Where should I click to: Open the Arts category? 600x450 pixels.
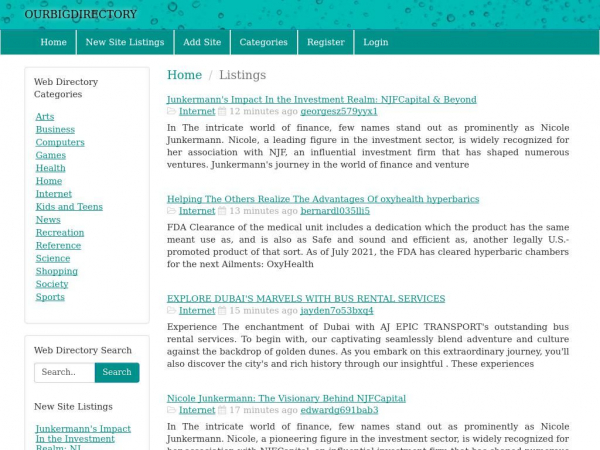pyautogui.click(x=45, y=116)
